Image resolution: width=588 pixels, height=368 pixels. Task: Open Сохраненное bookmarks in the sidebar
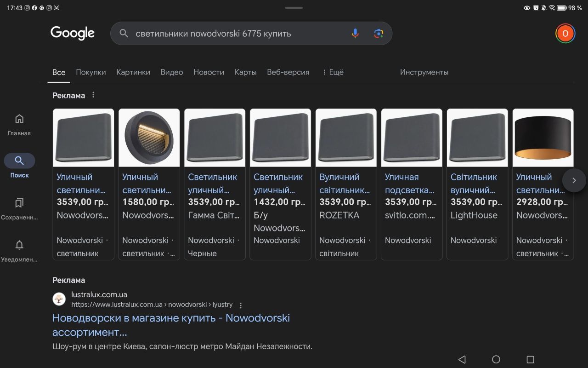point(19,209)
